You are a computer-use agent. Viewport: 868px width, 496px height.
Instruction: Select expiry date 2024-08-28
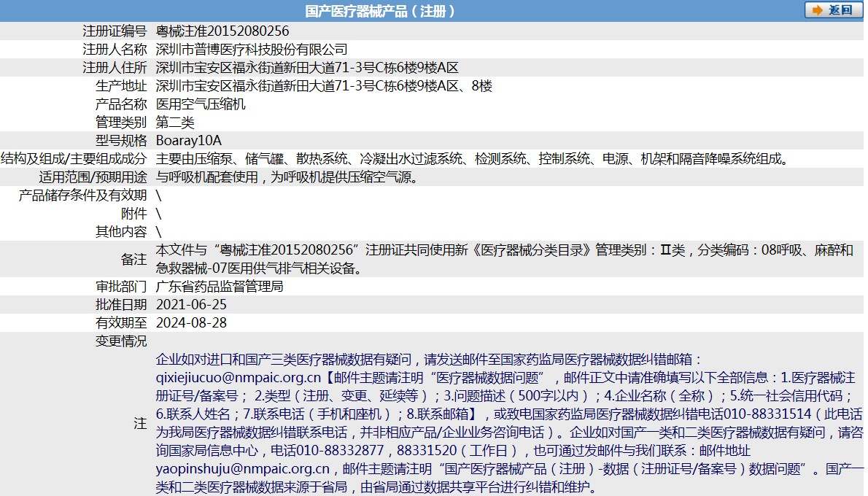(192, 323)
